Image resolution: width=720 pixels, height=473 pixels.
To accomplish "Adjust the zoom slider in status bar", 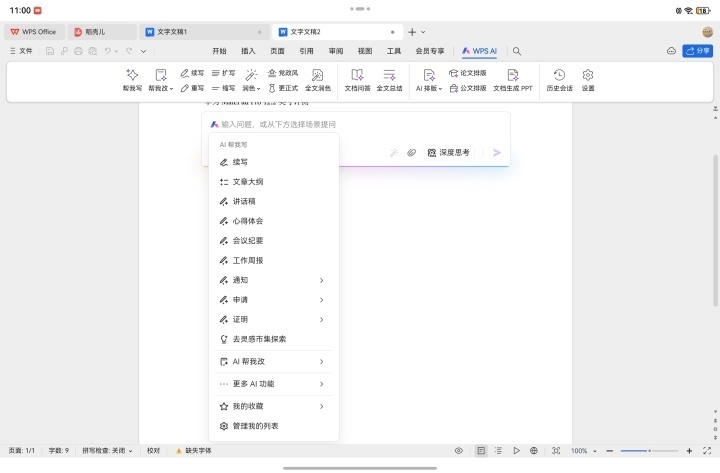I will (649, 451).
